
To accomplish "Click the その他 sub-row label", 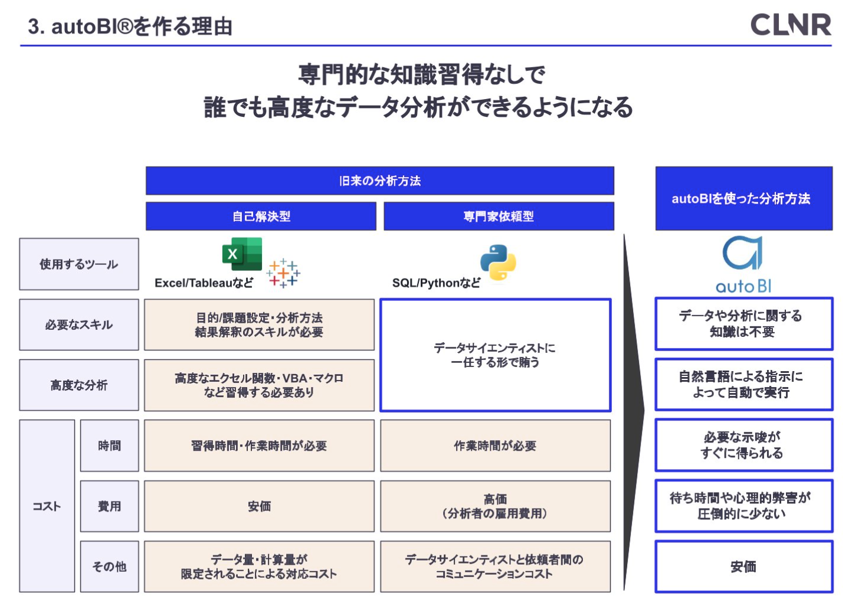I will click(110, 566).
